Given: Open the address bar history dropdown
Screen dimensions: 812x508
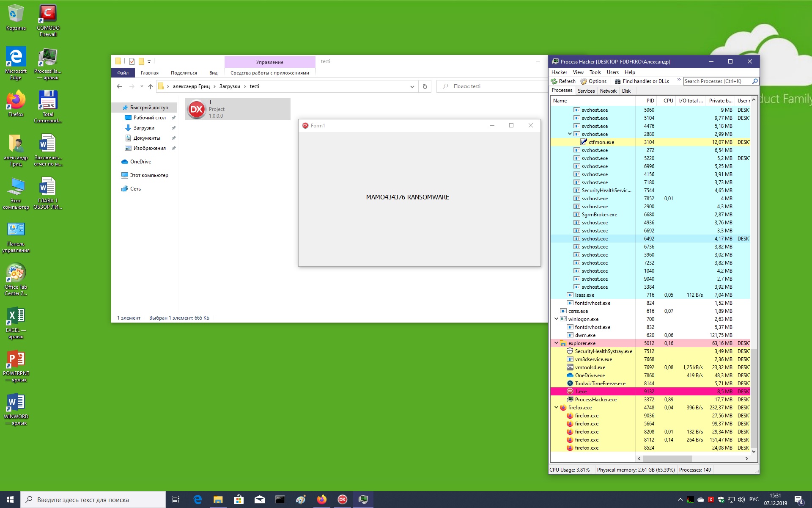Looking at the screenshot, I should [x=412, y=86].
